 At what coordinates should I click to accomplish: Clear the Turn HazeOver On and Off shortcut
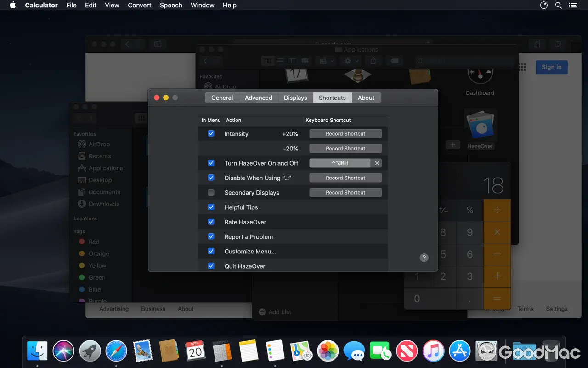[x=377, y=163]
